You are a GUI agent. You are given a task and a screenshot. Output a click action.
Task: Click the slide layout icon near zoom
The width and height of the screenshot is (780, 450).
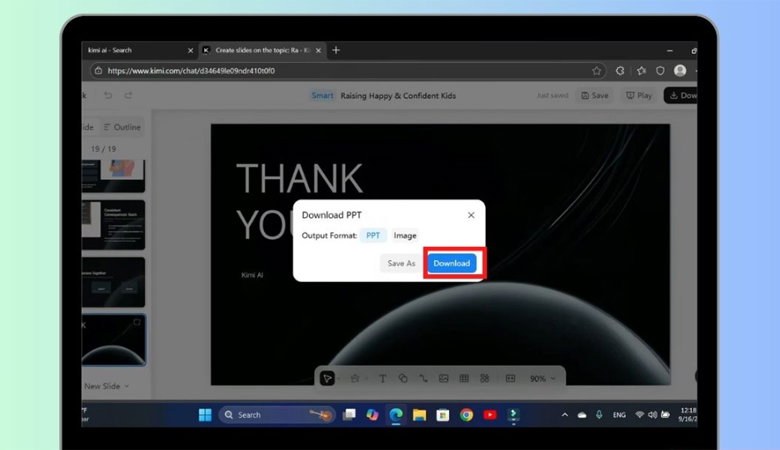coord(510,378)
